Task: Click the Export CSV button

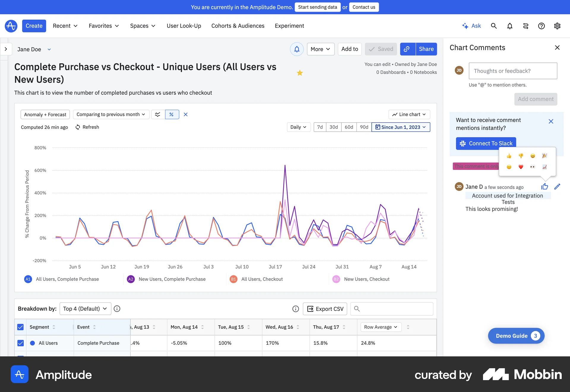Action: [325, 309]
